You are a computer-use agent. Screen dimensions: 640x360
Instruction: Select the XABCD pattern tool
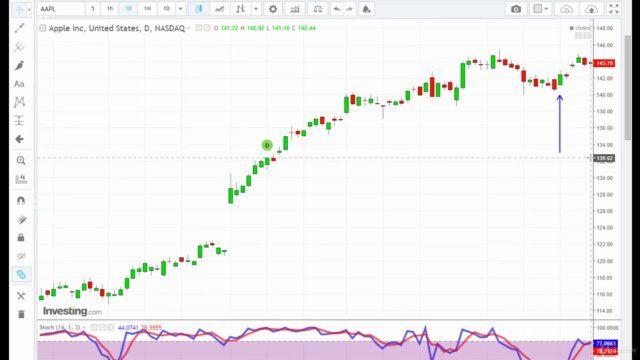pos(19,102)
